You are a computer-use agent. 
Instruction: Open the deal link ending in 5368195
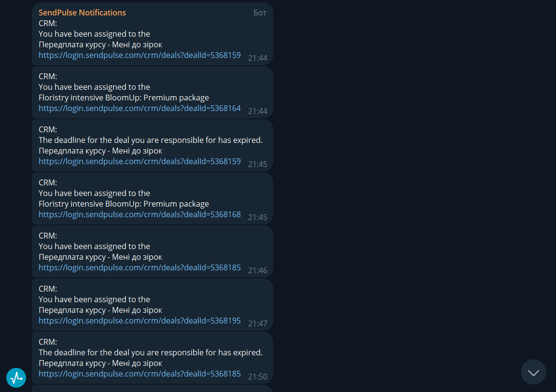(x=139, y=321)
